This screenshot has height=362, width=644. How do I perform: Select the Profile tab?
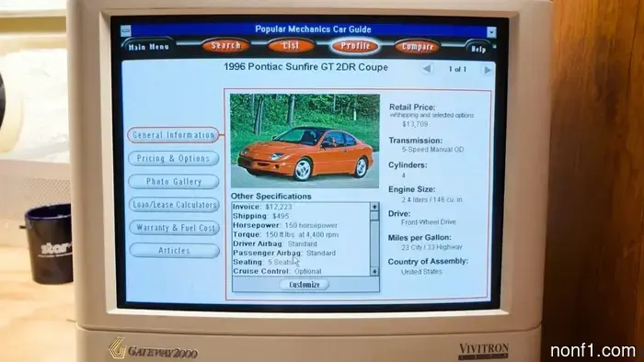pos(355,46)
